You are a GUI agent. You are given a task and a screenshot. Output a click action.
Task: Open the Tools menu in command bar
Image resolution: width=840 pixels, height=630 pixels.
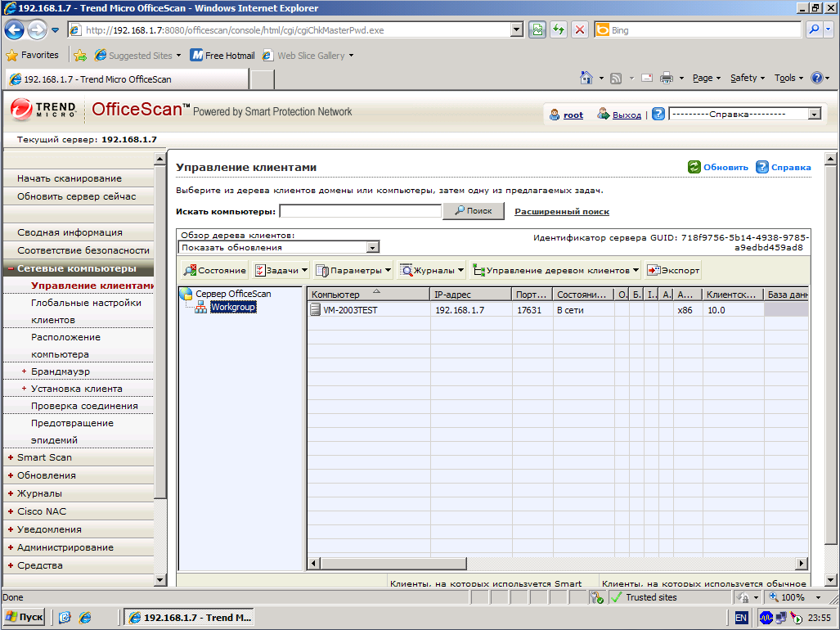pyautogui.click(x=788, y=79)
